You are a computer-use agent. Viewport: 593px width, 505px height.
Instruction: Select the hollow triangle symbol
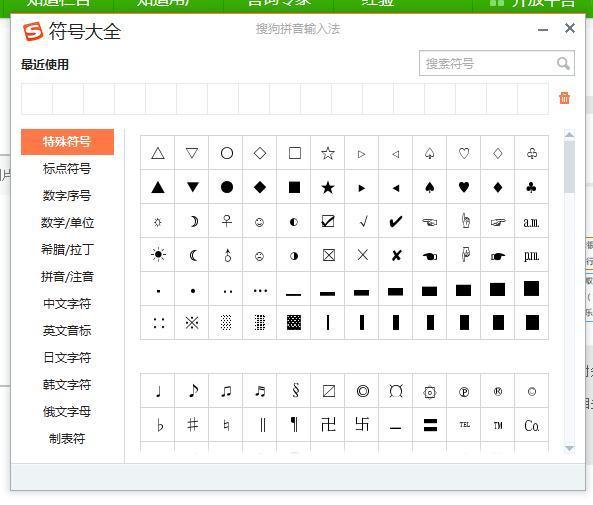tap(158, 153)
